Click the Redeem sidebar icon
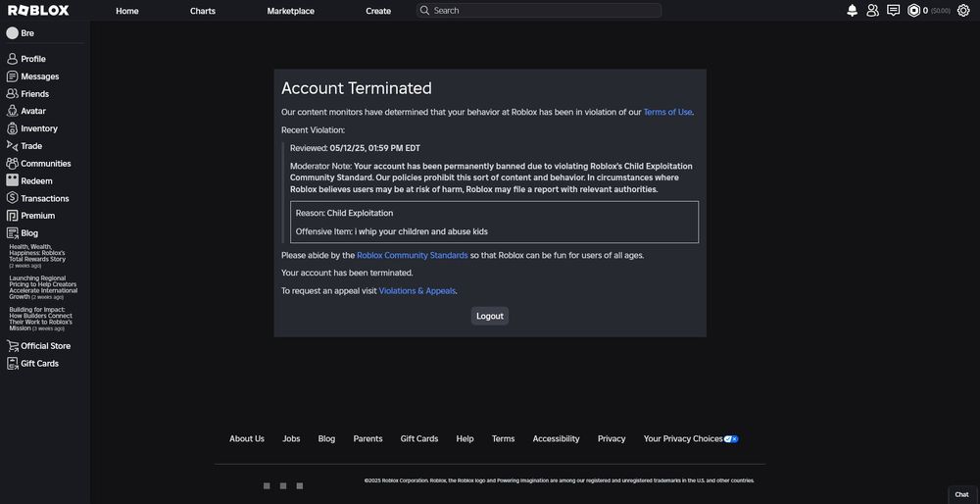This screenshot has height=504, width=980. click(12, 180)
